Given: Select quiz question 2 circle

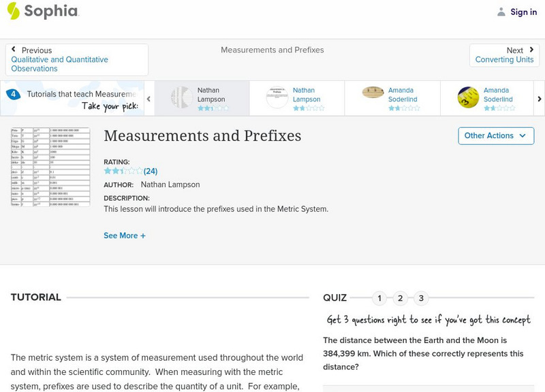Looking at the screenshot, I should pyautogui.click(x=401, y=298).
